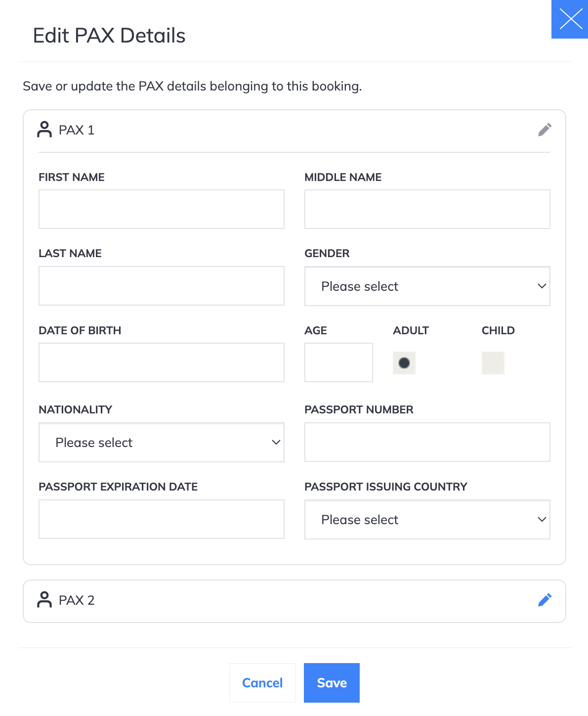Screen dimensions: 588x716
Task: Expand the PAX 2 section
Action: [294, 601]
